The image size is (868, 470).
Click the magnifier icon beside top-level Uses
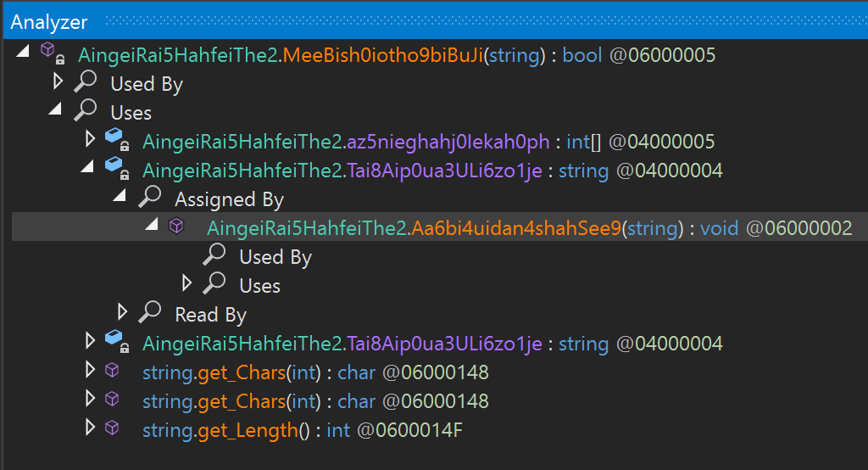(x=85, y=111)
